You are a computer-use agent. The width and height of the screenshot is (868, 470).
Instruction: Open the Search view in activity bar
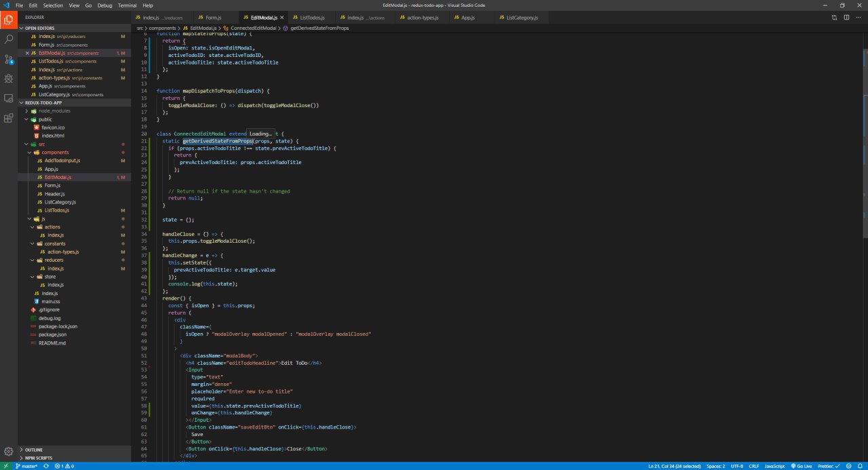9,39
